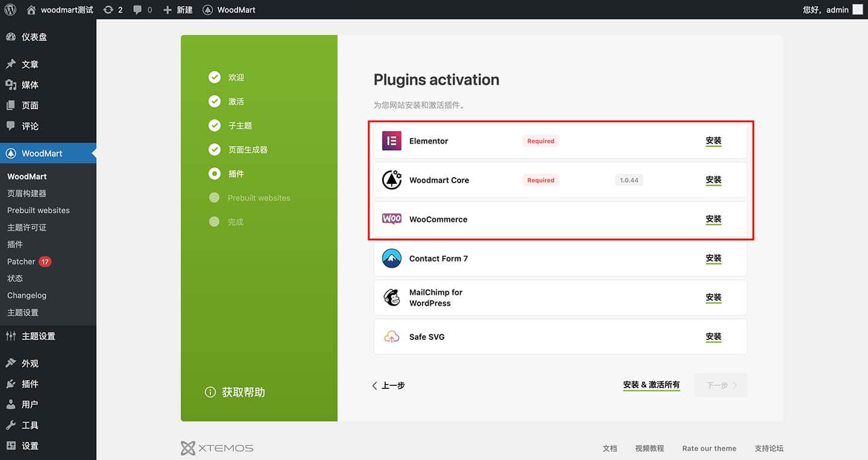868x460 pixels.
Task: Click the 激活 step checkmark icon
Action: tap(215, 101)
